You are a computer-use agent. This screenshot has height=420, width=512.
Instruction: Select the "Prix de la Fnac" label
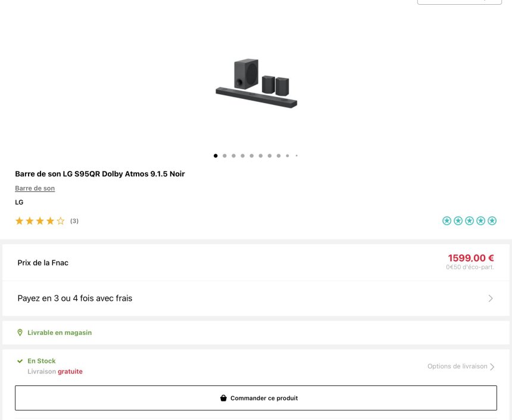point(43,263)
